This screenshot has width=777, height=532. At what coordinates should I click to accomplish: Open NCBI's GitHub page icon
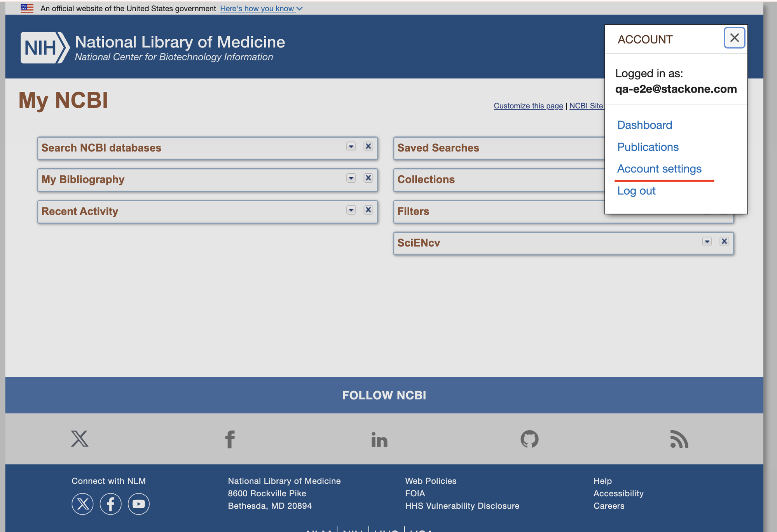point(529,439)
